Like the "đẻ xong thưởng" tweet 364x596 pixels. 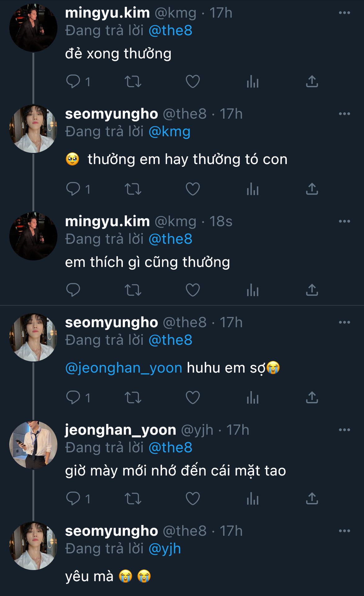click(x=192, y=82)
